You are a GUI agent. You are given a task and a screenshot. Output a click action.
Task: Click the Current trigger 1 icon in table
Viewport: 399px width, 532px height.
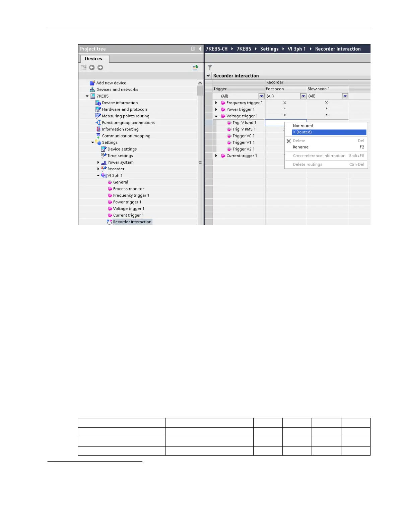coord(223,156)
